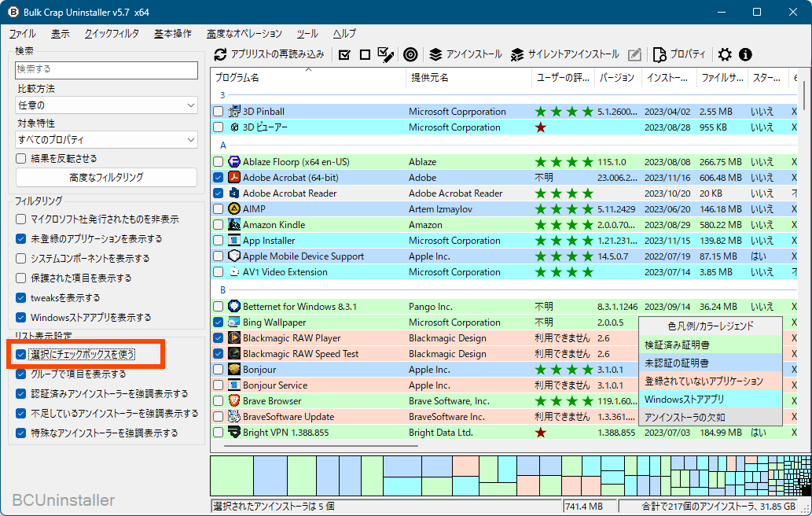
Task: Open the 対象特性 dropdown
Action: (x=106, y=140)
